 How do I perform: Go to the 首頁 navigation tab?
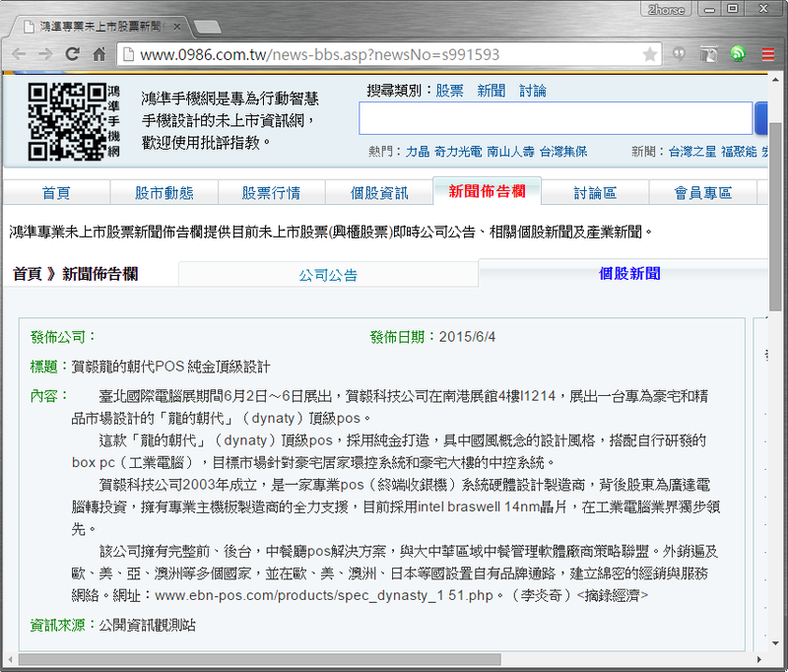(x=56, y=192)
